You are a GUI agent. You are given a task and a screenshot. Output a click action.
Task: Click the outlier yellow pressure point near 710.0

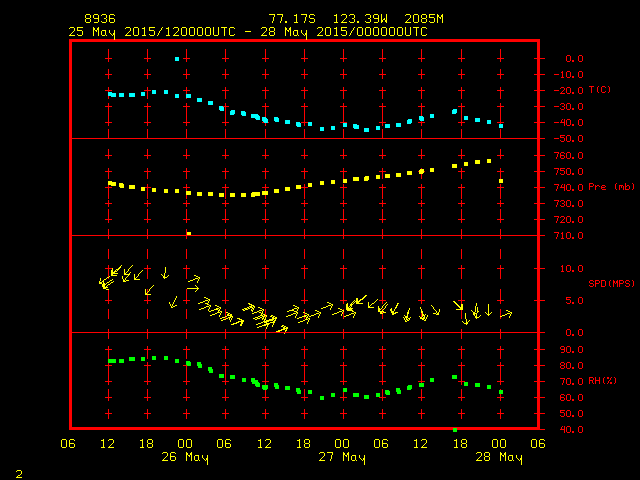(189, 233)
